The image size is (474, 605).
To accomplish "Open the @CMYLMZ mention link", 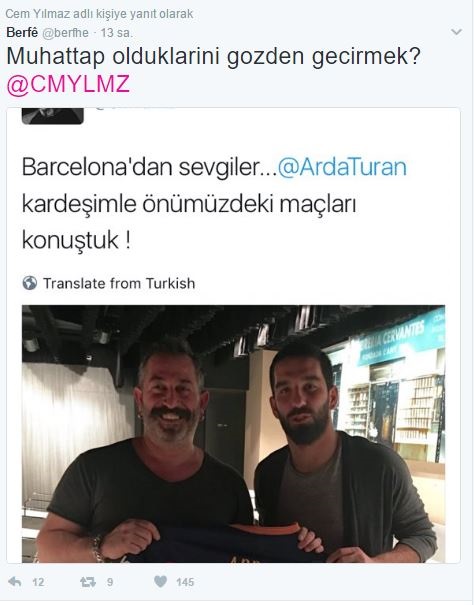I will point(68,84).
